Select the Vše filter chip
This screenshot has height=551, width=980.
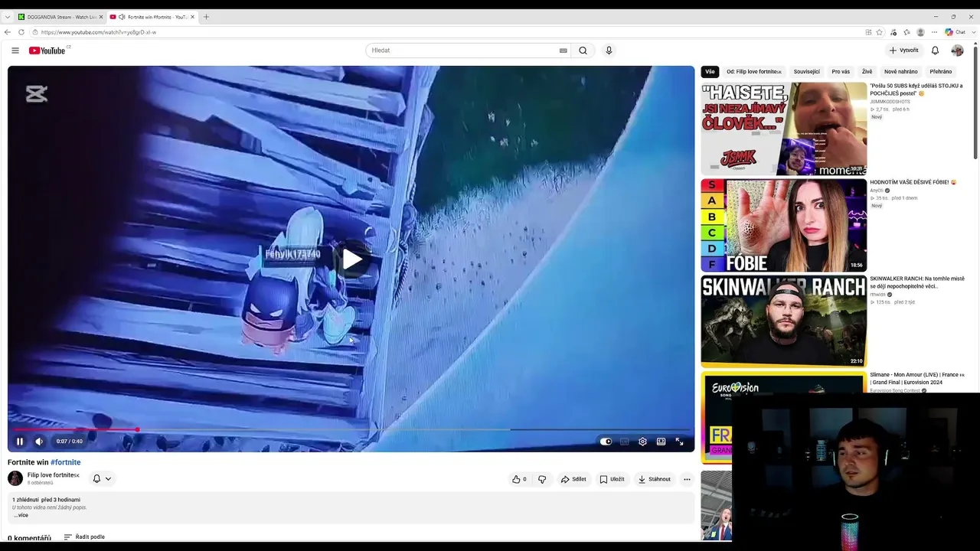[x=710, y=72]
